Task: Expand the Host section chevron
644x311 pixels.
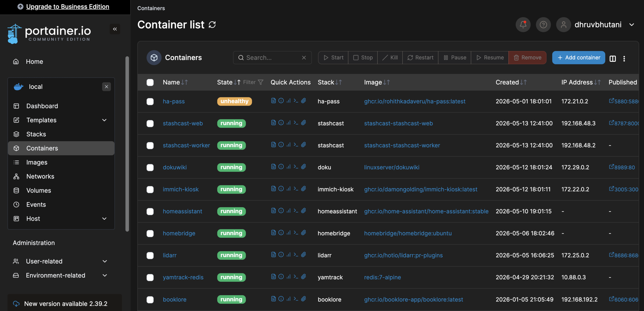Action: [x=104, y=219]
